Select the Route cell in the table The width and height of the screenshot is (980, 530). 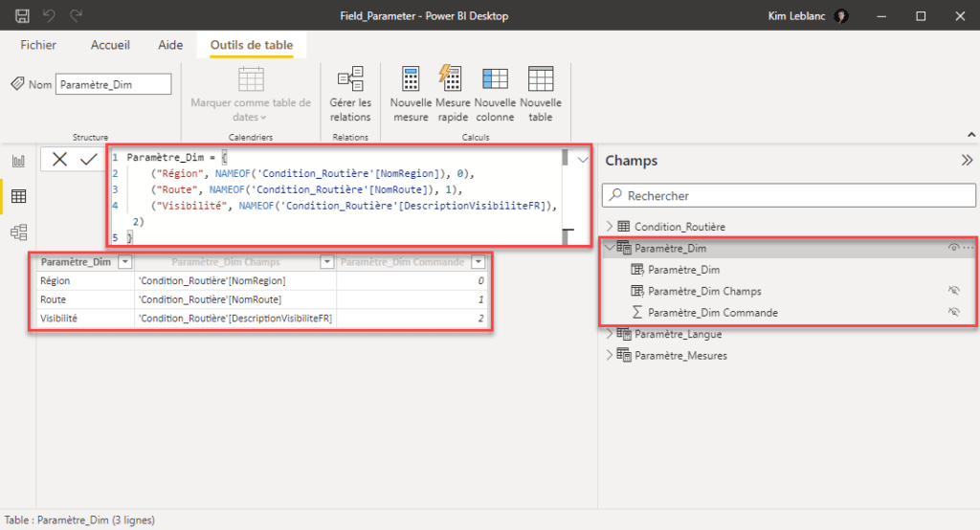tap(85, 299)
